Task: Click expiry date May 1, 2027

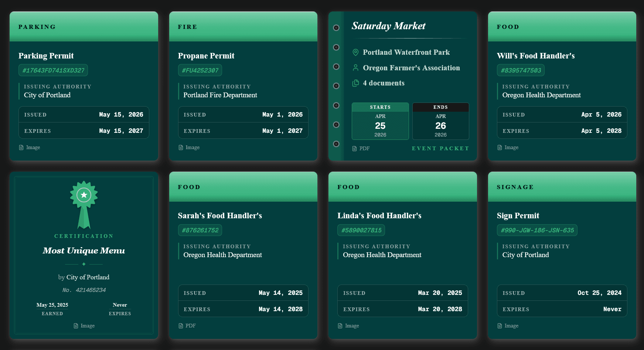Action: coord(282,131)
